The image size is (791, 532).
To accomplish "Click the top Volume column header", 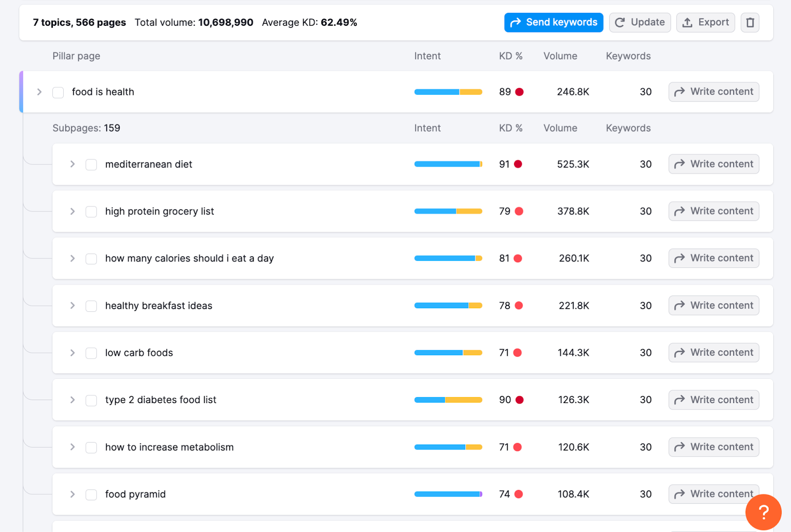I will point(561,56).
